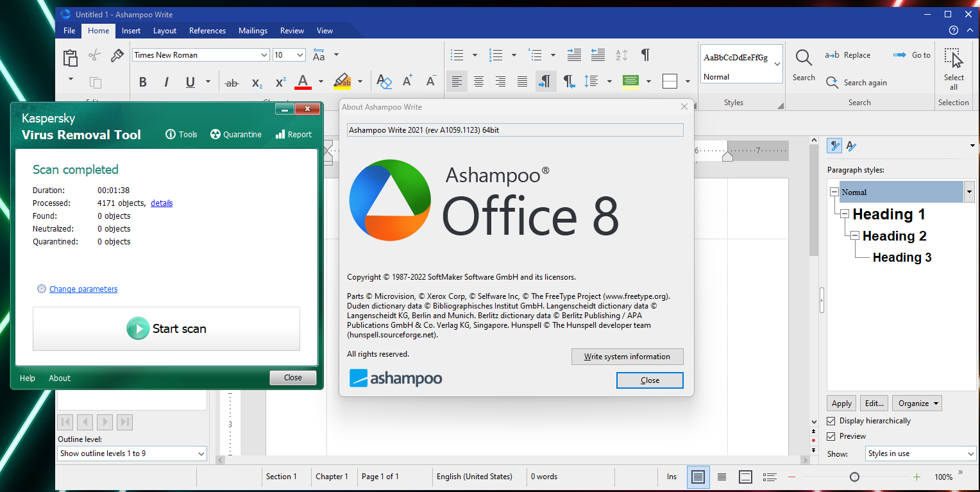Open the font name dropdown
Image resolution: width=980 pixels, height=492 pixels.
264,55
